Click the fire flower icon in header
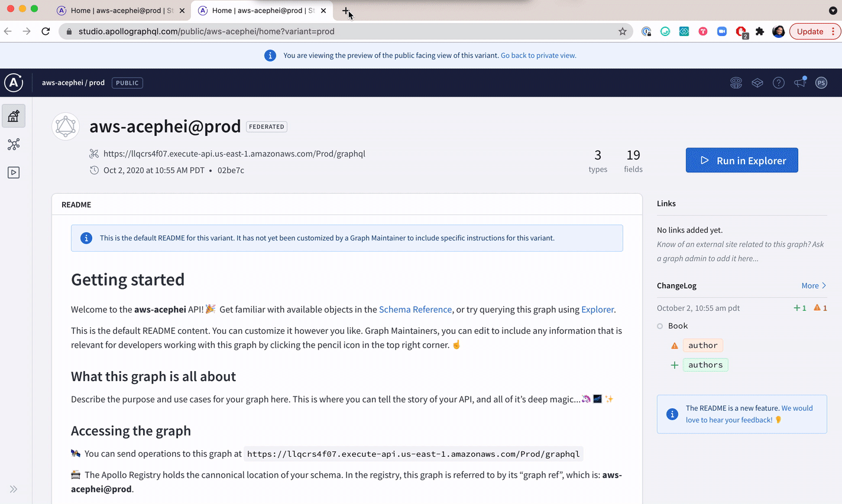842x504 pixels. (736, 83)
